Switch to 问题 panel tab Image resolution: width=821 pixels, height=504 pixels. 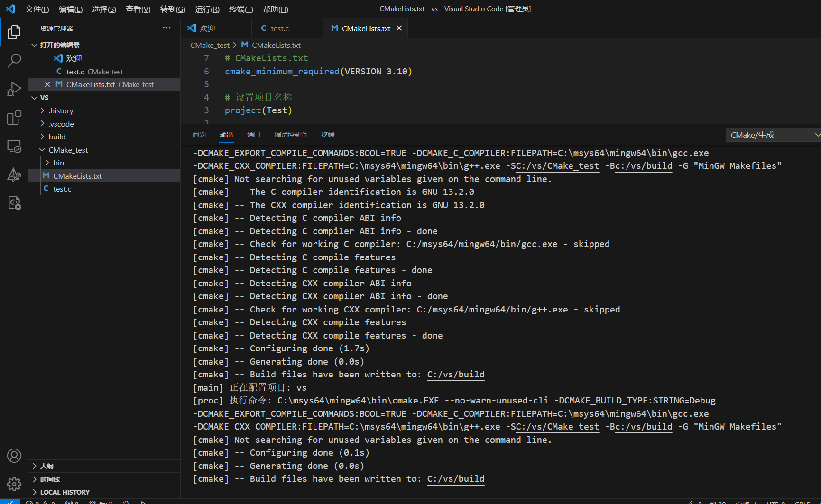coord(199,135)
